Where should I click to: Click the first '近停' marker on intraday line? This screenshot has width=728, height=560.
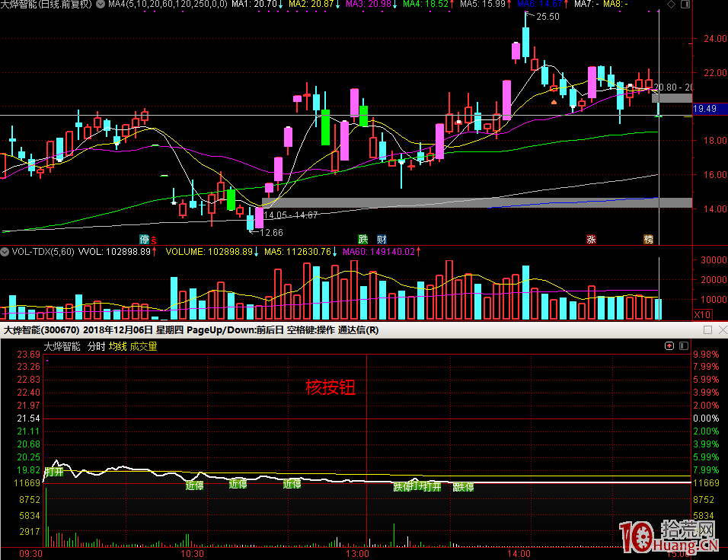click(194, 484)
